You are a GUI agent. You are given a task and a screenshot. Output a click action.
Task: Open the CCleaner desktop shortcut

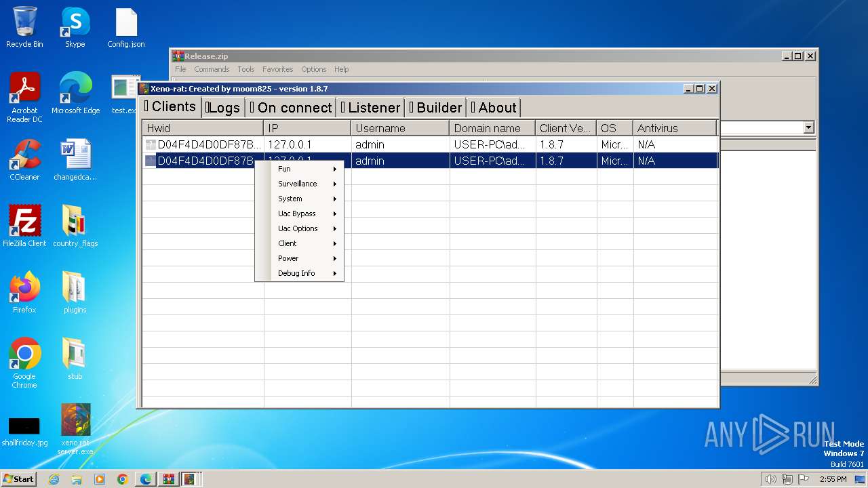[x=24, y=160]
